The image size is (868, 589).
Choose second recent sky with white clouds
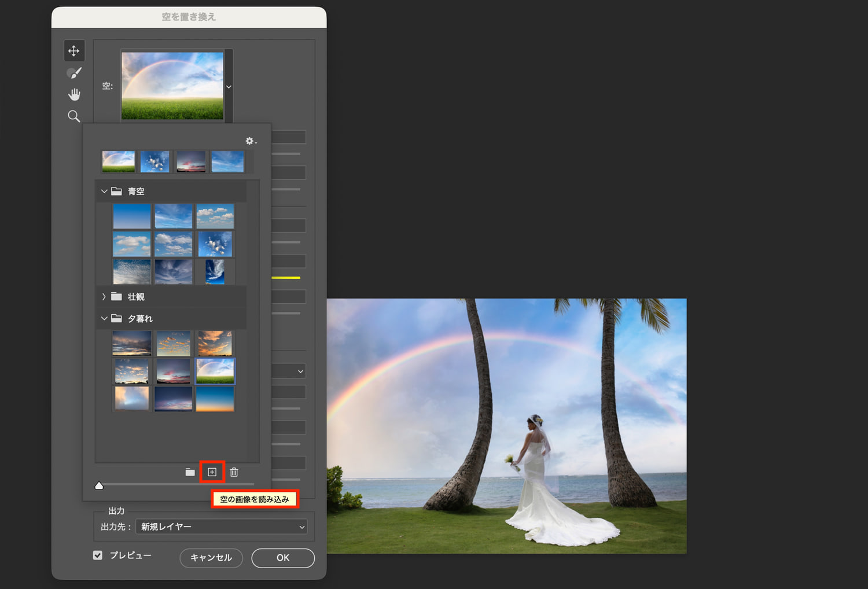pyautogui.click(x=155, y=161)
